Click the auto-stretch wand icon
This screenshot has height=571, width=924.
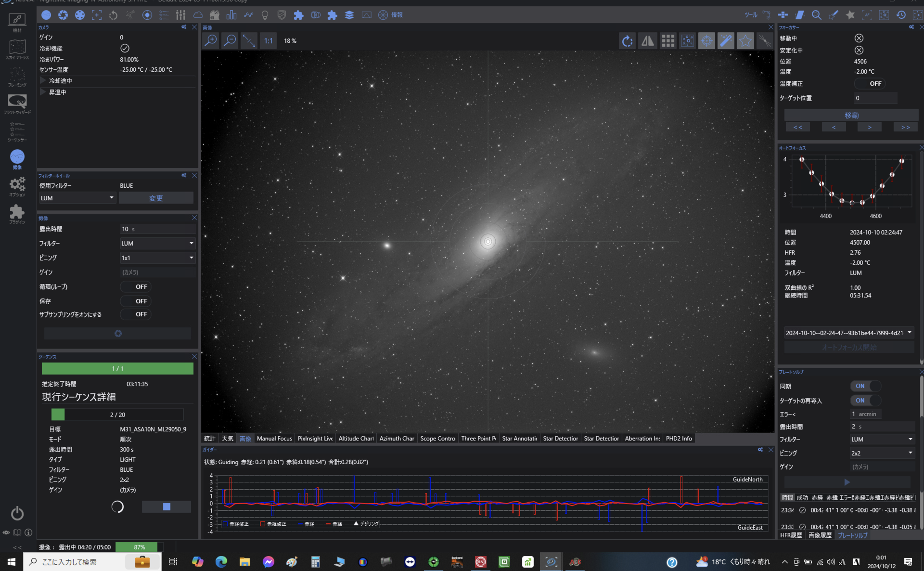(x=726, y=41)
